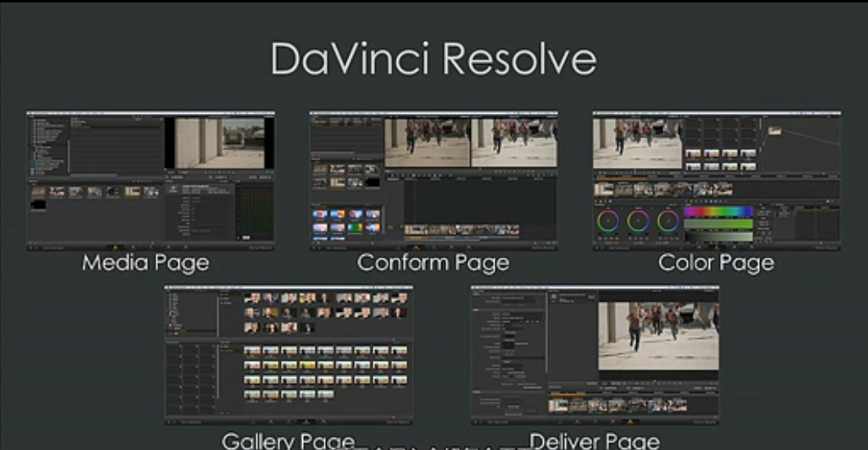868x450 pixels.
Task: Click the "Color Page" caption
Action: pos(716,263)
